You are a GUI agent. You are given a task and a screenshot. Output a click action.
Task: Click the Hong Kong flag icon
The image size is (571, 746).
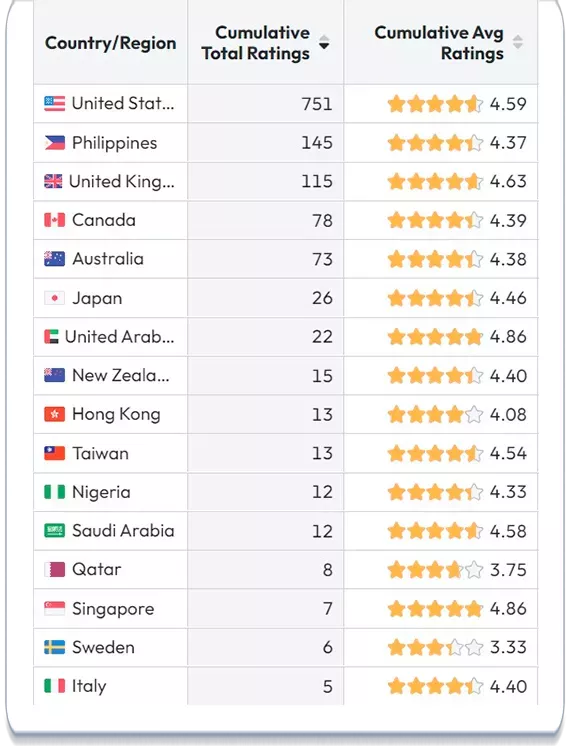coord(54,414)
